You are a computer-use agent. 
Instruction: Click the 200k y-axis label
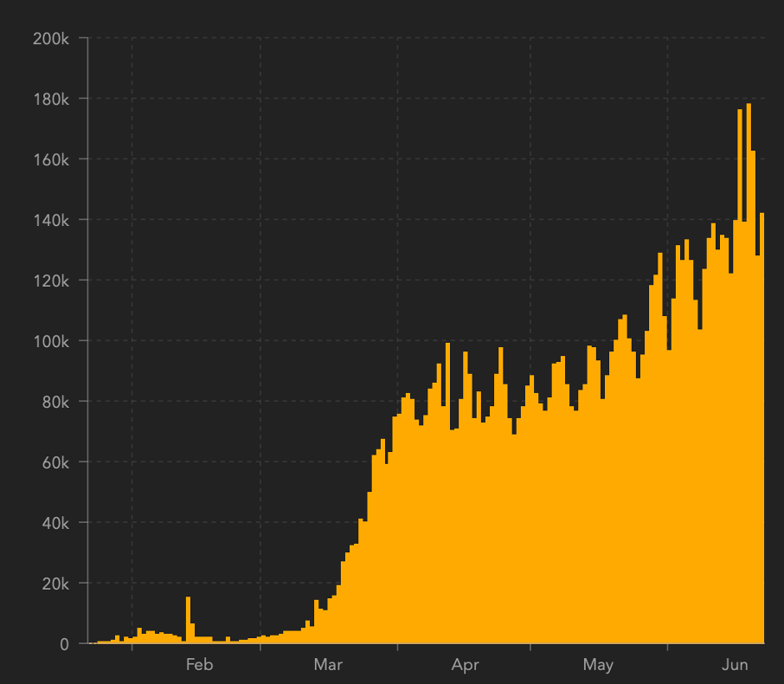pyautogui.click(x=50, y=38)
